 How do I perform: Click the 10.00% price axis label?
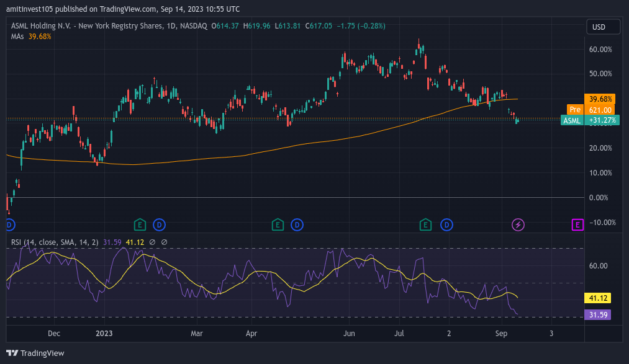click(600, 173)
